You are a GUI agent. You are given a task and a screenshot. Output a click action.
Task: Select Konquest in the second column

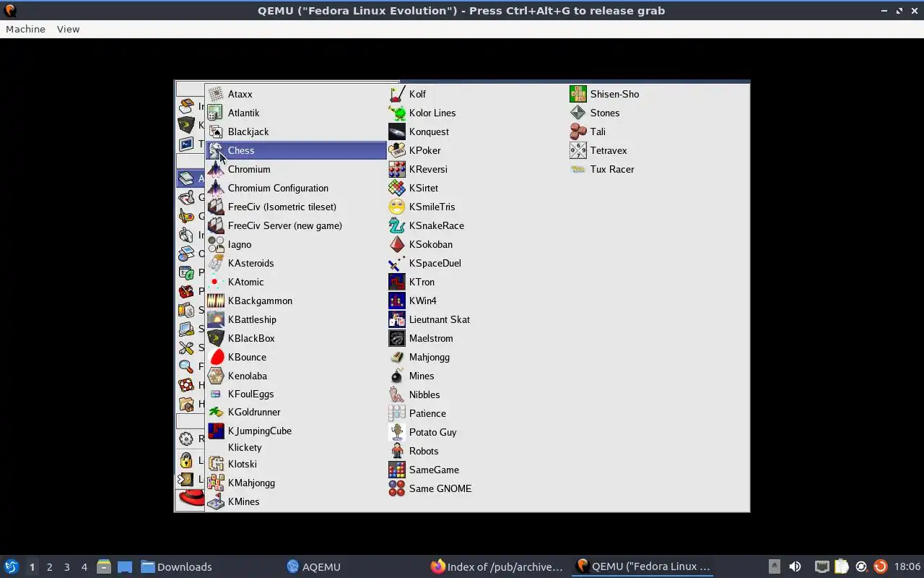[477, 131]
